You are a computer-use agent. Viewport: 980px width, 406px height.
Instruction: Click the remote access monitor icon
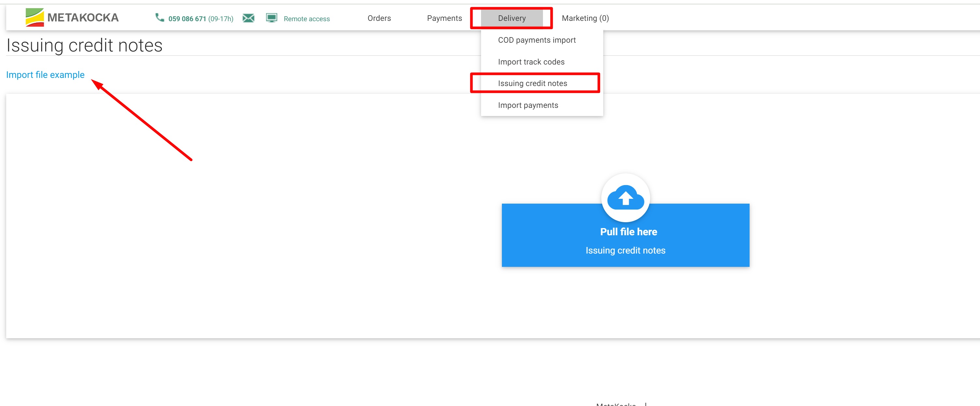click(x=271, y=18)
